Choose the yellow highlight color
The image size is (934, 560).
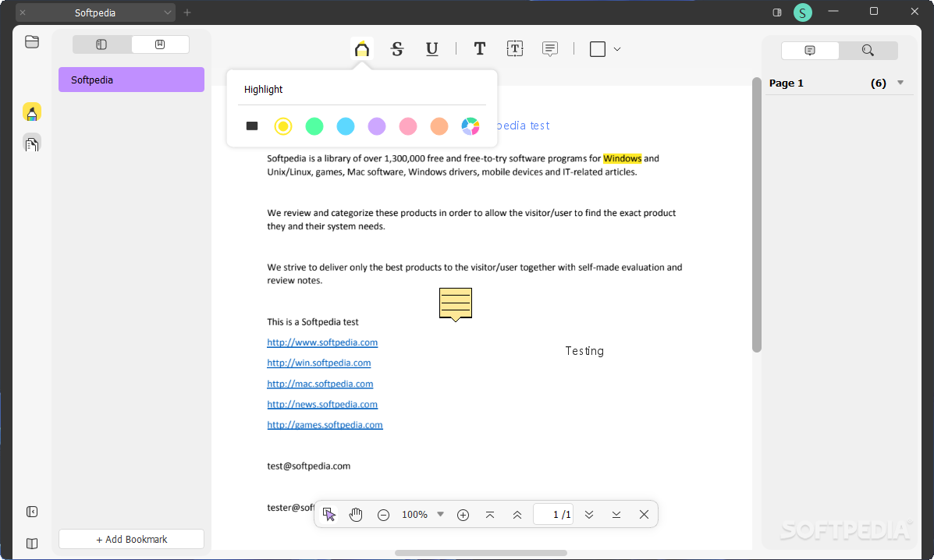(x=283, y=126)
